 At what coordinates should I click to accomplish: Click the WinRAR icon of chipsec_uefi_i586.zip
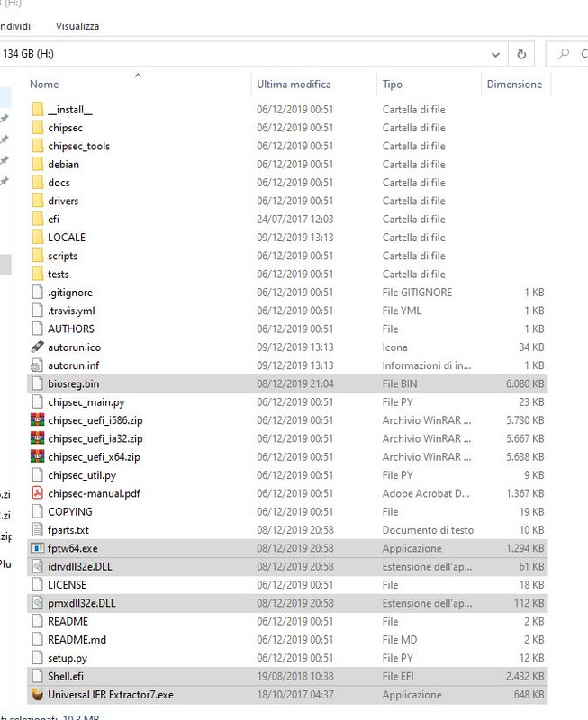coord(37,419)
